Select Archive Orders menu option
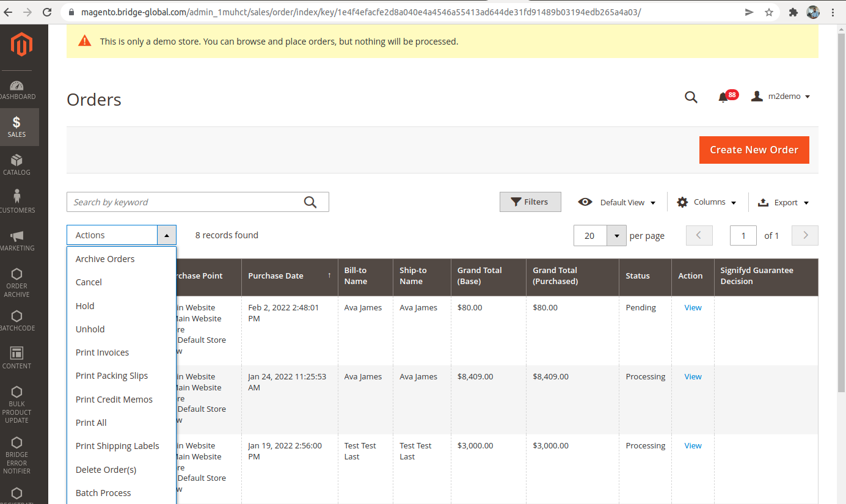 coord(105,259)
